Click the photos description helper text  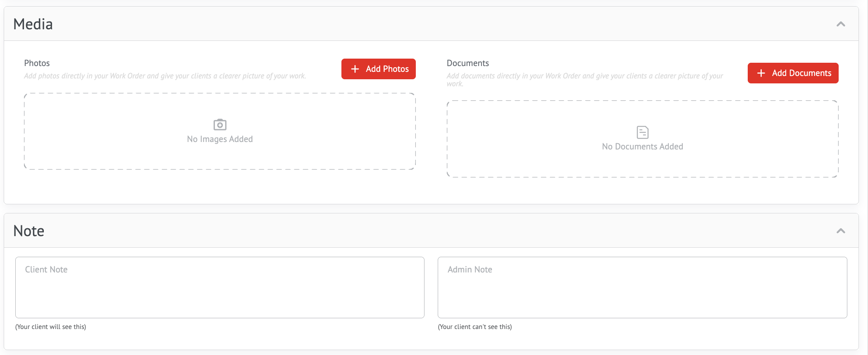pos(165,76)
